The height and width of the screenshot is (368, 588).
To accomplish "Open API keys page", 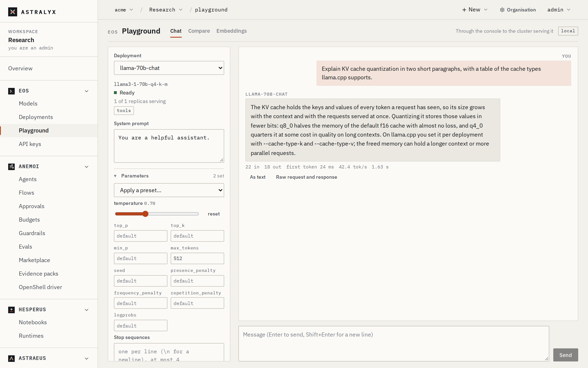I will click(x=30, y=144).
